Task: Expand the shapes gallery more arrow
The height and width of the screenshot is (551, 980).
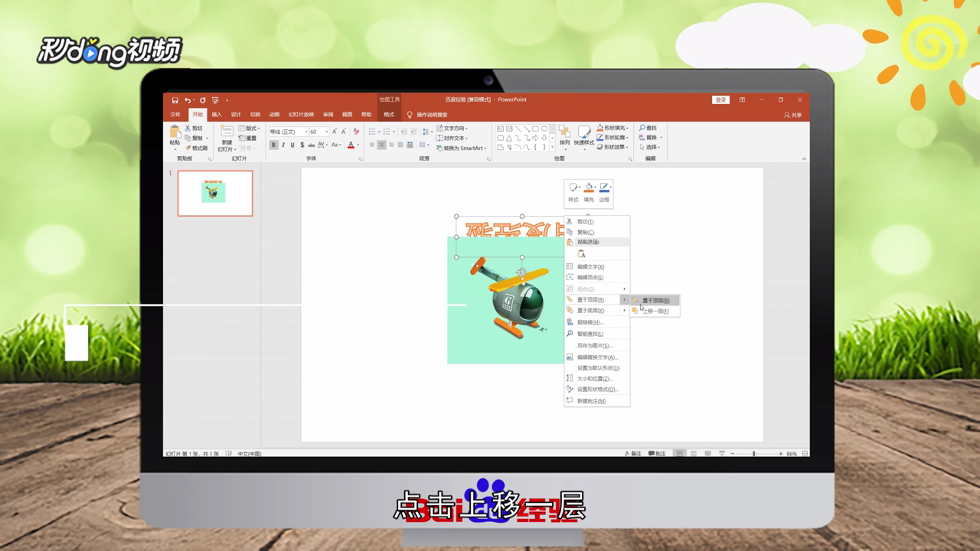Action: coord(553,147)
